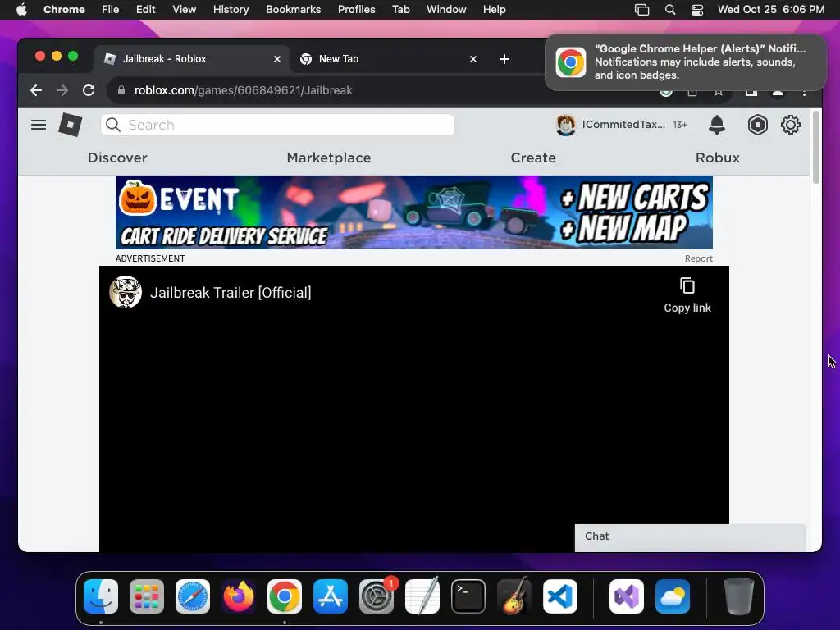Open the Roblox notifications bell
840x630 pixels.
point(717,125)
